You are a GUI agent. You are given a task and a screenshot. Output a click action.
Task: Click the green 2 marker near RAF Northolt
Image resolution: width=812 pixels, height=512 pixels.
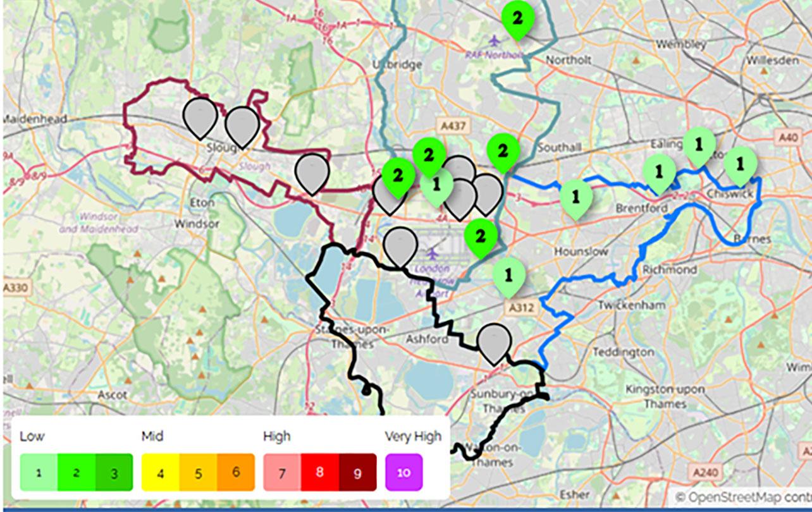pyautogui.click(x=517, y=18)
